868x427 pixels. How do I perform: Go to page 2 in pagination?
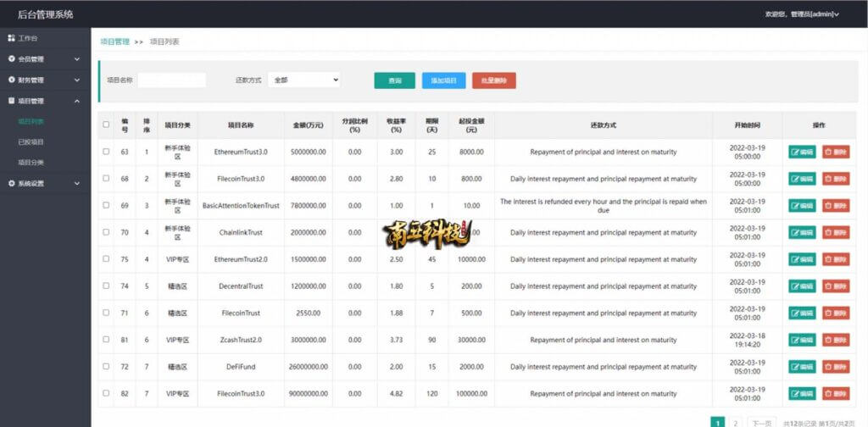click(735, 423)
